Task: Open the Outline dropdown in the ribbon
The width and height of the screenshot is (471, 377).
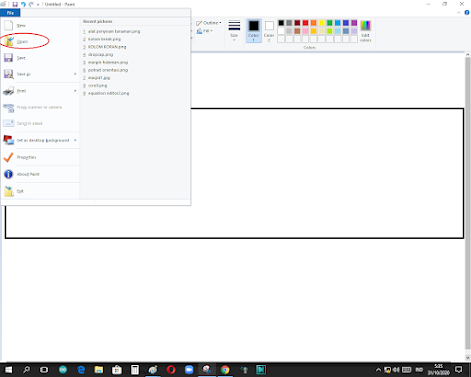Action: coord(209,23)
